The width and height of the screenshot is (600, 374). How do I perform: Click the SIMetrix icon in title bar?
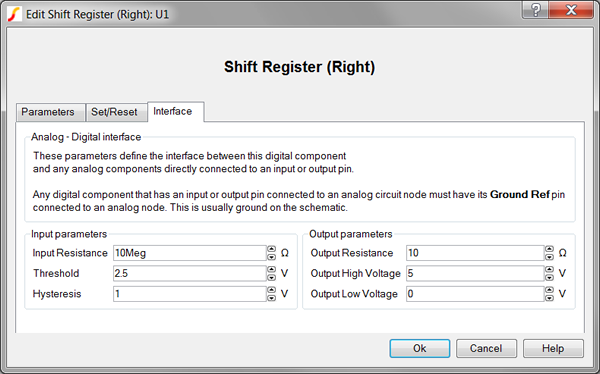click(15, 14)
